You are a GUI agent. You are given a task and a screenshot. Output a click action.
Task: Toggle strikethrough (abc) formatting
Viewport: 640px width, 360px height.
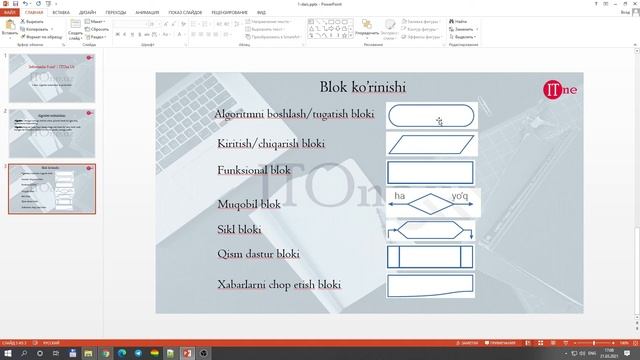[147, 35]
